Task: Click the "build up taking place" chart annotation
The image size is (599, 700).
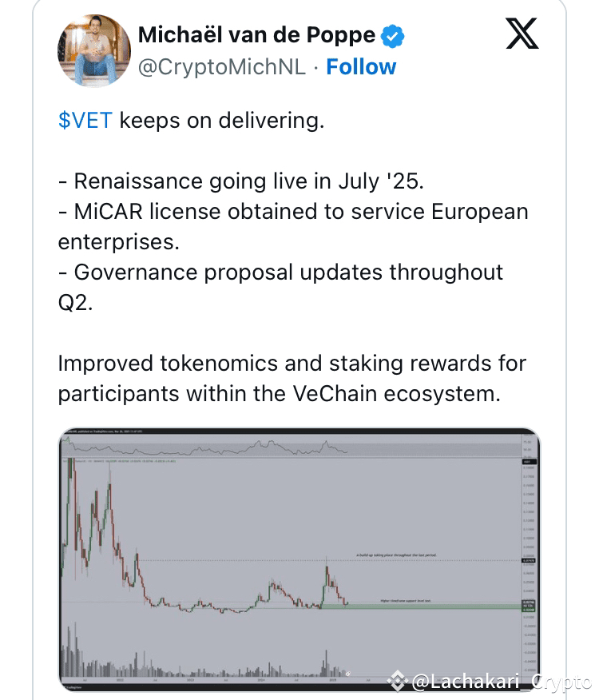Action: tap(396, 554)
